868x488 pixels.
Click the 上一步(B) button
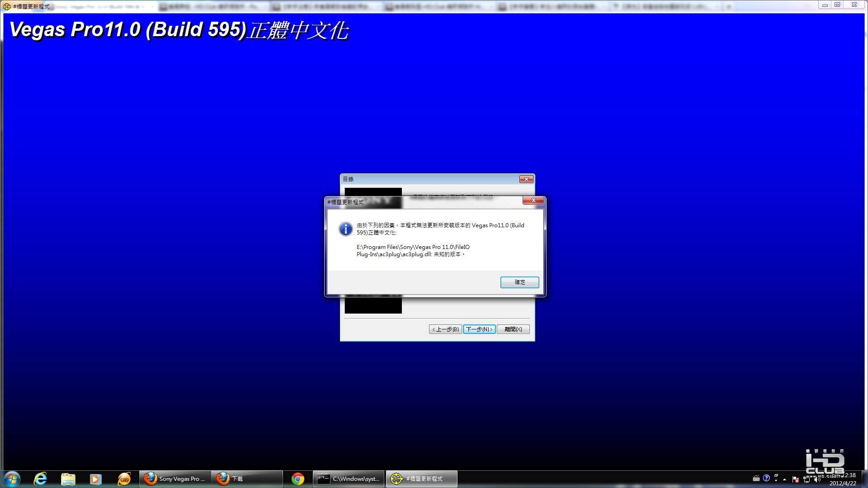pyautogui.click(x=445, y=329)
